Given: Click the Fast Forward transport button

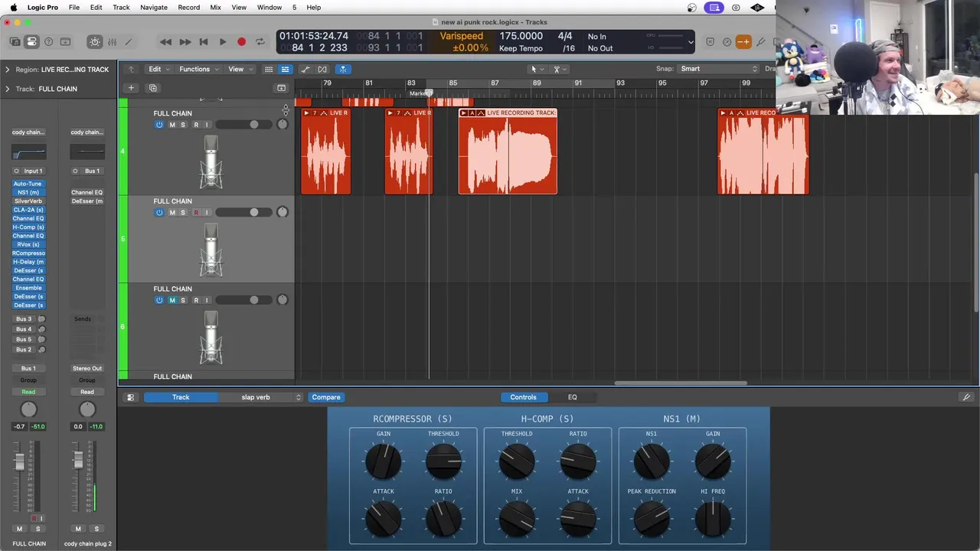Looking at the screenshot, I should coord(185,42).
